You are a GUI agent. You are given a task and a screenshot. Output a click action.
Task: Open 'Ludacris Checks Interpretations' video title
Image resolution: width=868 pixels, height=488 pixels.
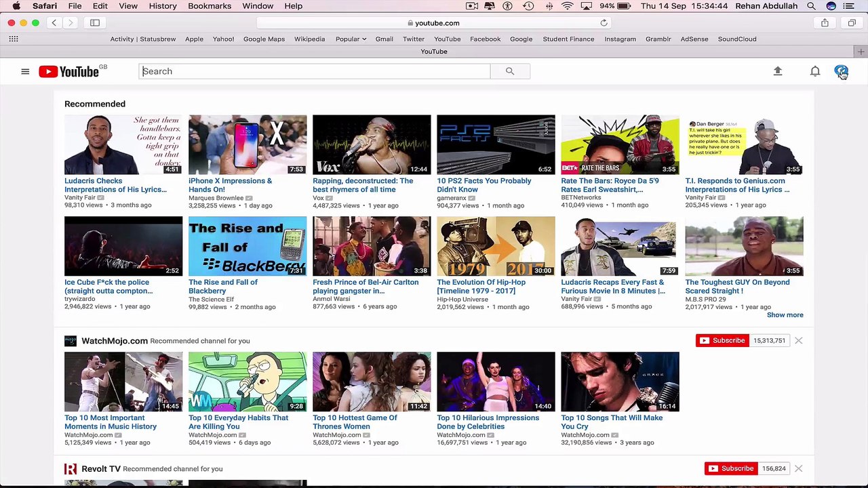pyautogui.click(x=115, y=185)
